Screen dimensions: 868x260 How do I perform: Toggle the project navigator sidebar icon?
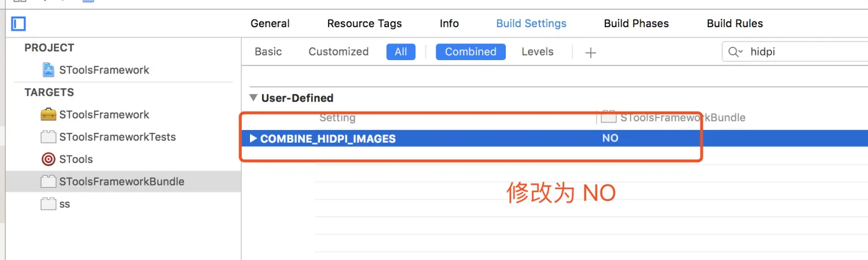pos(19,24)
